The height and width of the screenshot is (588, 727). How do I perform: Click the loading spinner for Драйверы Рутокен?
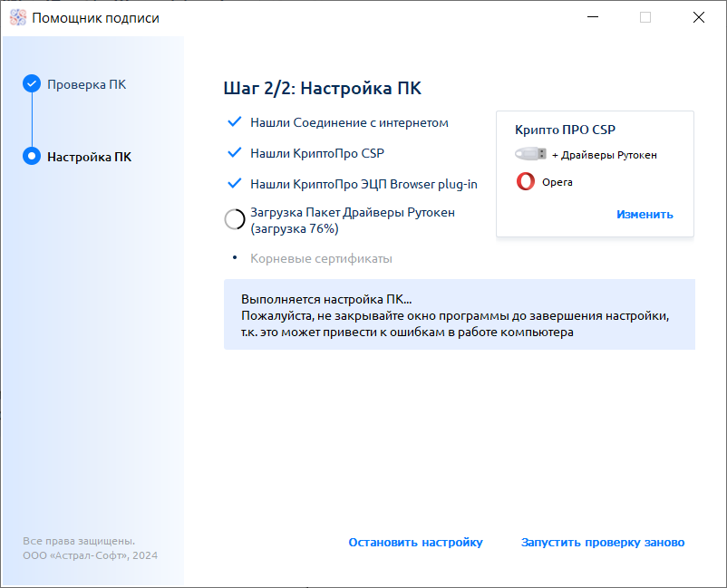pos(235,219)
